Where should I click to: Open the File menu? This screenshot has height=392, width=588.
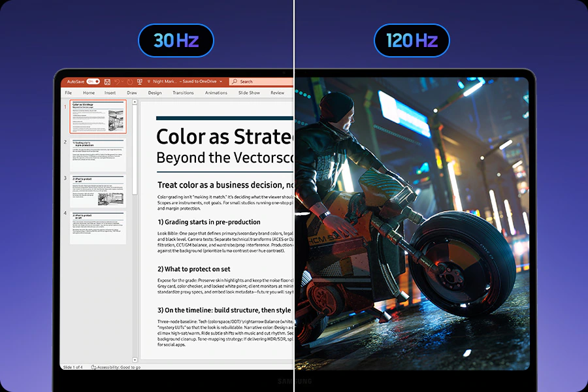[x=68, y=93]
